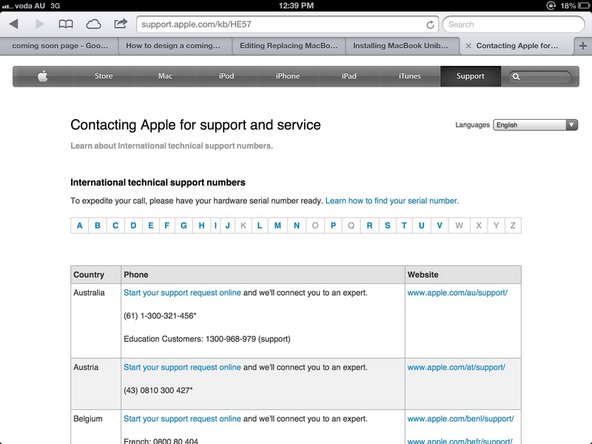Click the Apple site search magnifier
This screenshot has width=592, height=444.
(516, 77)
